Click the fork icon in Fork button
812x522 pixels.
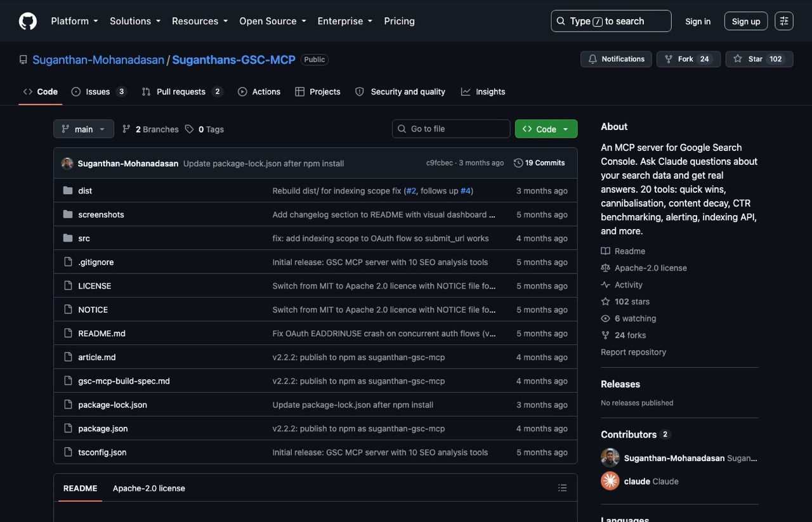click(669, 59)
